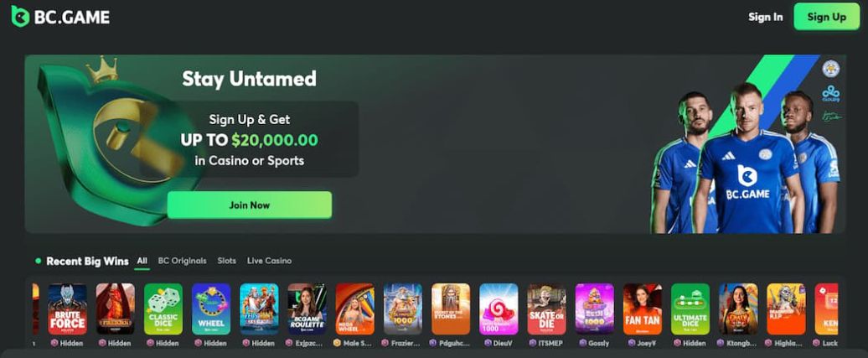Click the Cloud9 partner logo icon

point(831,93)
